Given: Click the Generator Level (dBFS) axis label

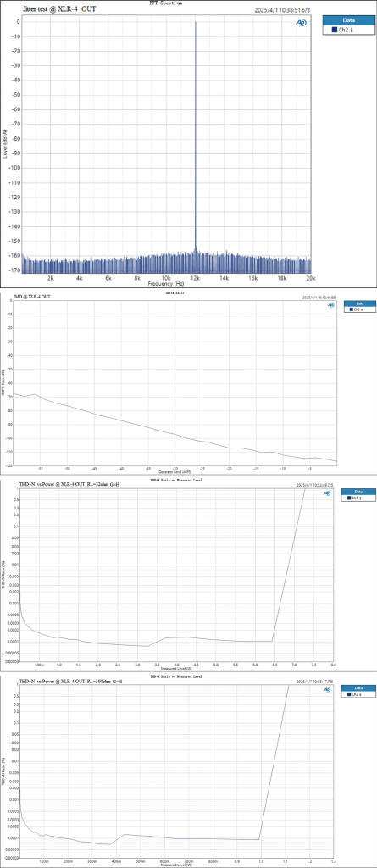Looking at the screenshot, I should [x=175, y=472].
